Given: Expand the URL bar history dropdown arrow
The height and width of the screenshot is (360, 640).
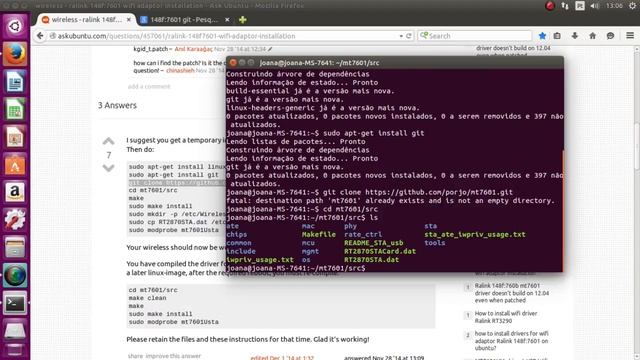Looking at the screenshot, I should pos(401,36).
